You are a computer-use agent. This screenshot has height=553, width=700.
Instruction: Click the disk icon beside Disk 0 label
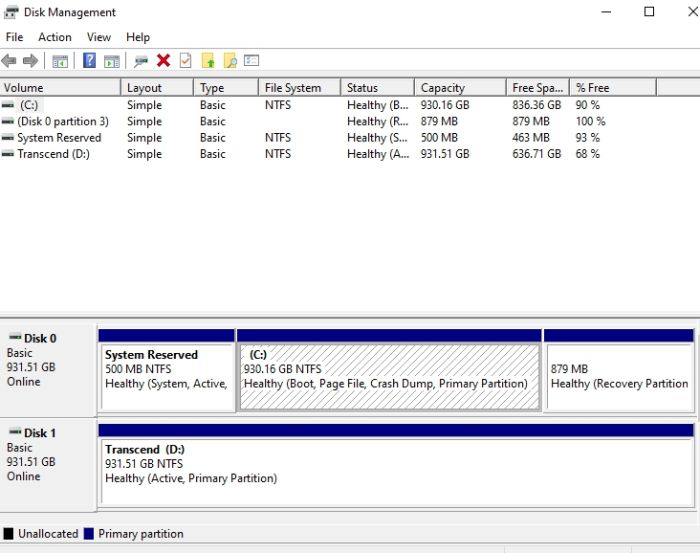click(15, 337)
